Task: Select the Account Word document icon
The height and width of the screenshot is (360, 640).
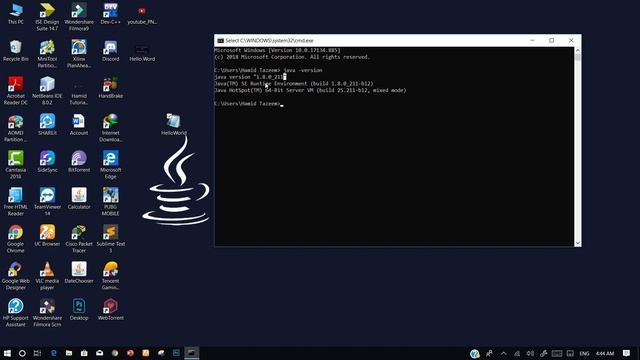Action: [x=79, y=124]
